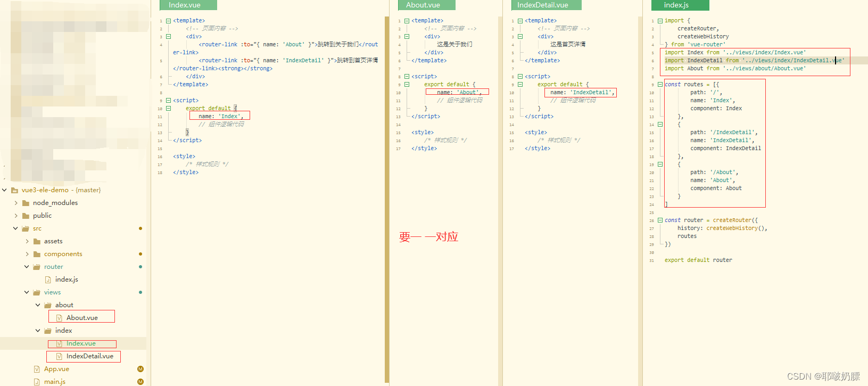Click the modified M badge beside App.vue
Viewport: 868px width, 386px height.
pyautogui.click(x=140, y=369)
